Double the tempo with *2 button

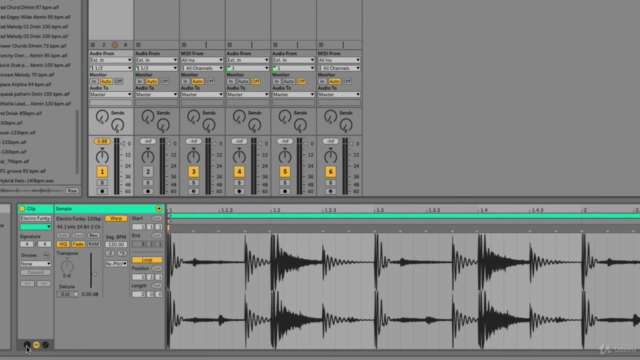[122, 253]
